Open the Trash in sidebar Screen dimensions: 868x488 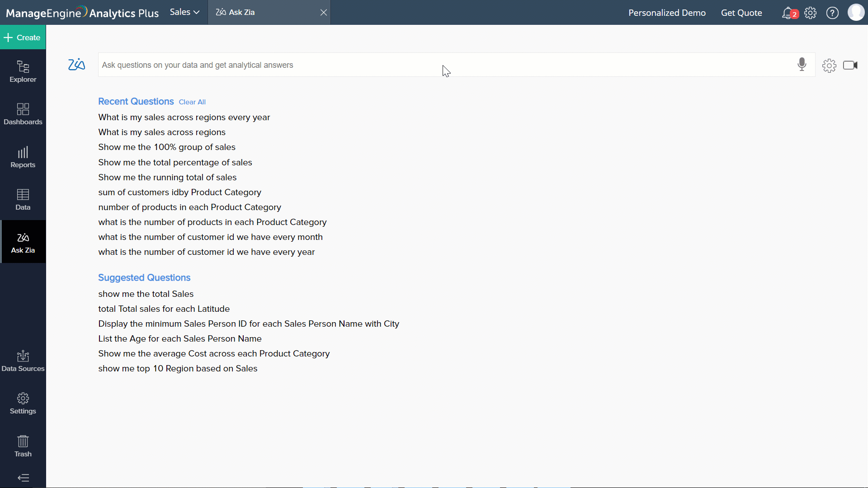[x=23, y=446]
